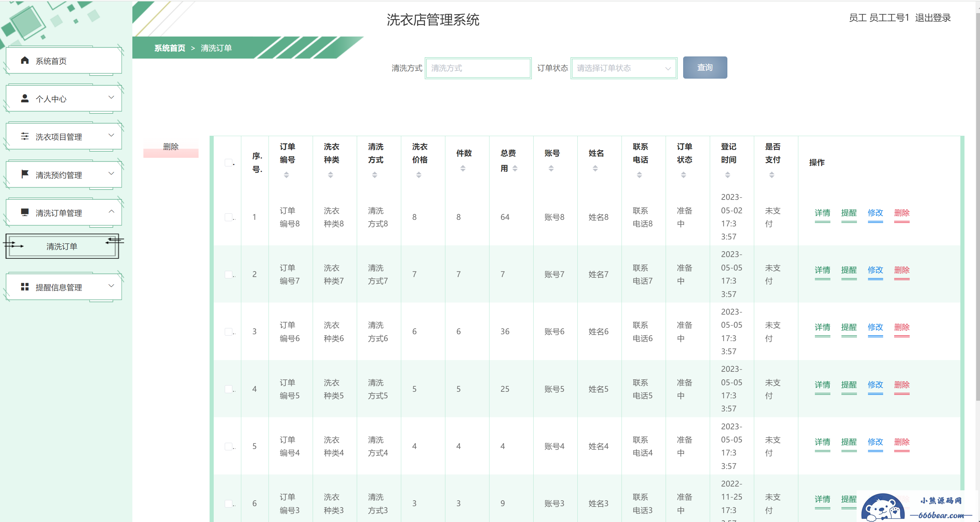Collapse 清洗订单管理 menu chevron

click(x=111, y=212)
